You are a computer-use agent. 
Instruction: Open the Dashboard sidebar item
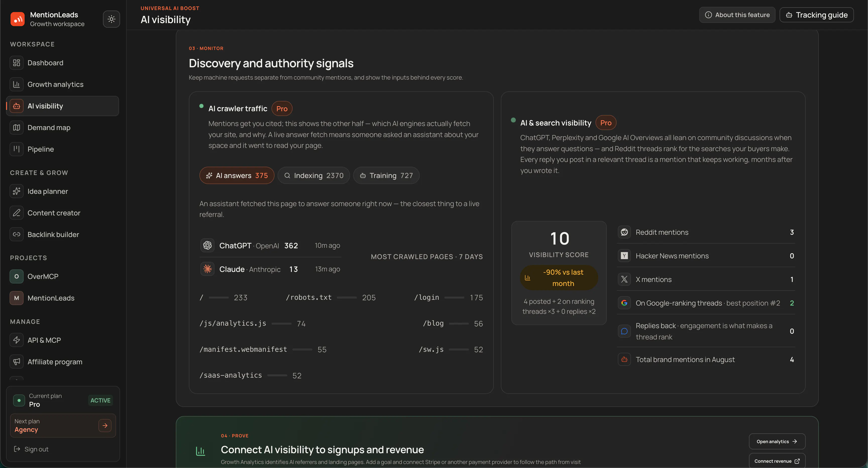click(x=62, y=63)
